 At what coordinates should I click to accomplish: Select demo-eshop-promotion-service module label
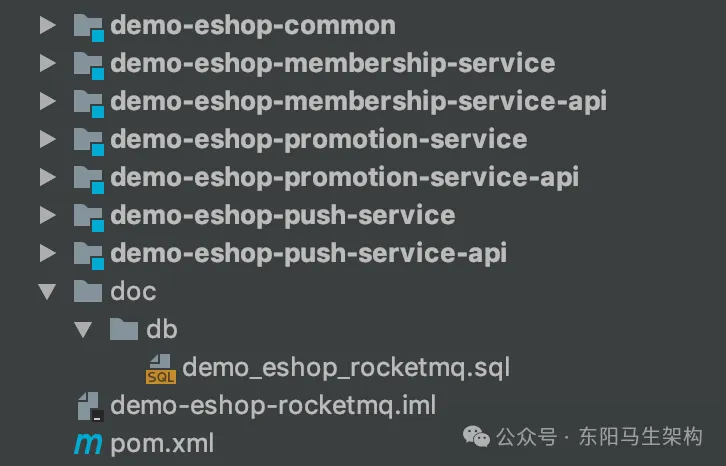pos(319,140)
